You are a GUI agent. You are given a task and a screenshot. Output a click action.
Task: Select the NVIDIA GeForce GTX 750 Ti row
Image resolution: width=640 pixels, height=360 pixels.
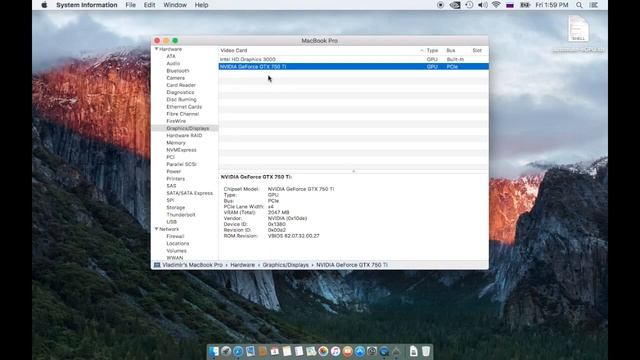click(x=353, y=67)
